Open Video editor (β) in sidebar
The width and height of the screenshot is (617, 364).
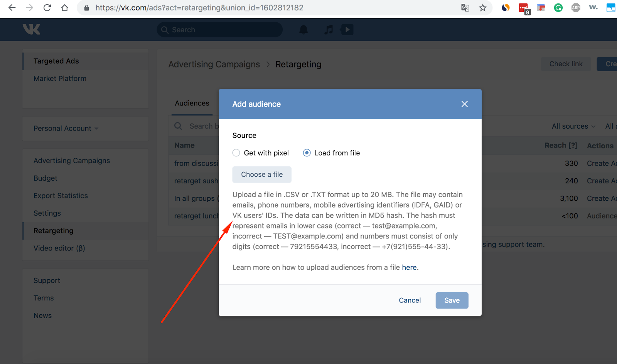pyautogui.click(x=59, y=248)
